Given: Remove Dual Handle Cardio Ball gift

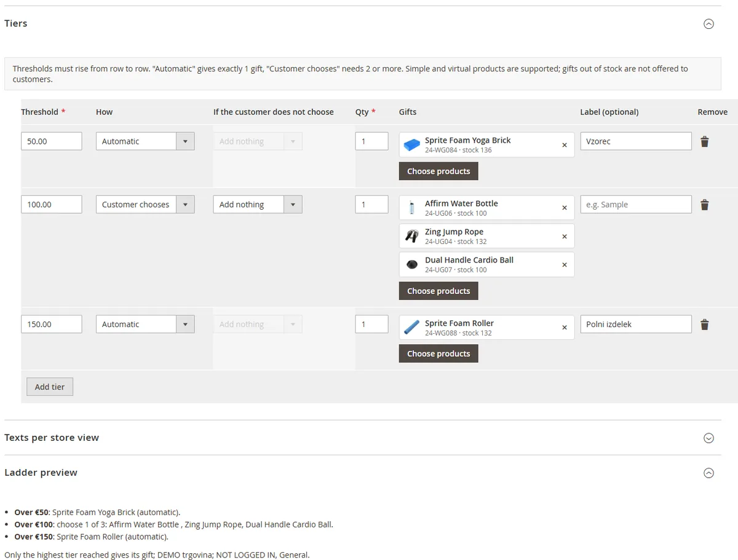Looking at the screenshot, I should [x=565, y=265].
